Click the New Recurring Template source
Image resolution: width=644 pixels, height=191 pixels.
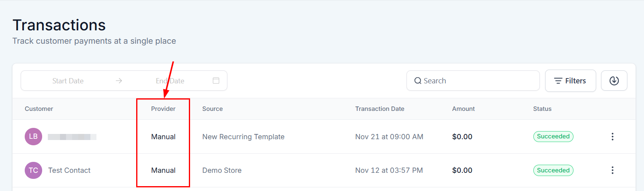[243, 137]
